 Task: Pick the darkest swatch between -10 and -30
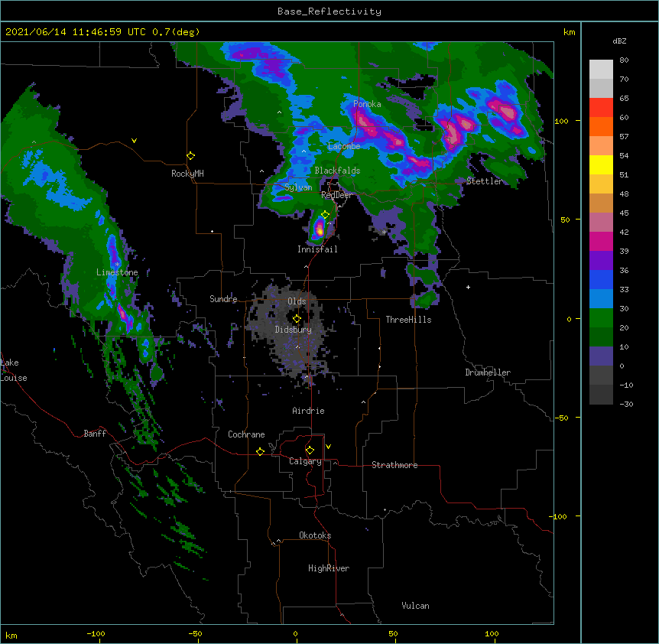click(601, 395)
